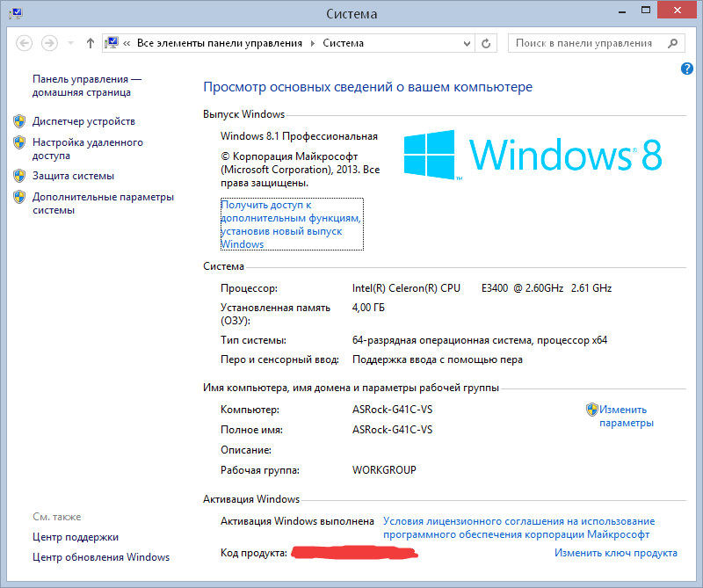Go up one level with the up arrow
703x588 pixels.
click(91, 43)
